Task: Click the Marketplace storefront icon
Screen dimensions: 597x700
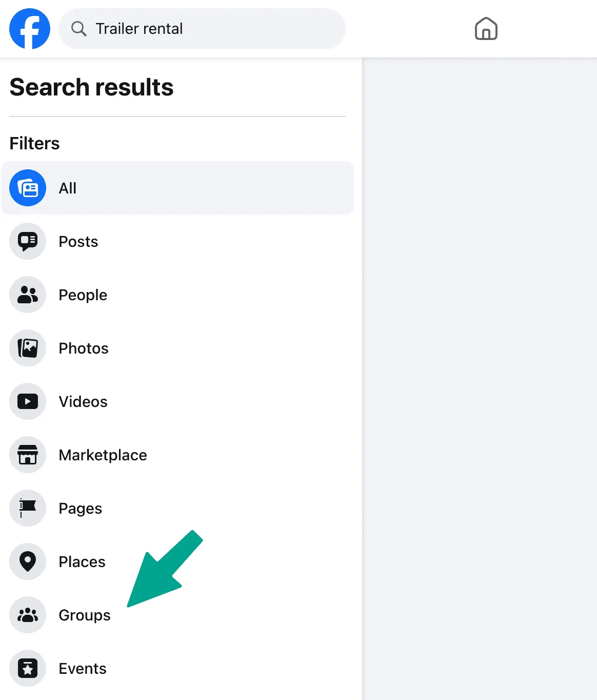Action: click(x=28, y=455)
